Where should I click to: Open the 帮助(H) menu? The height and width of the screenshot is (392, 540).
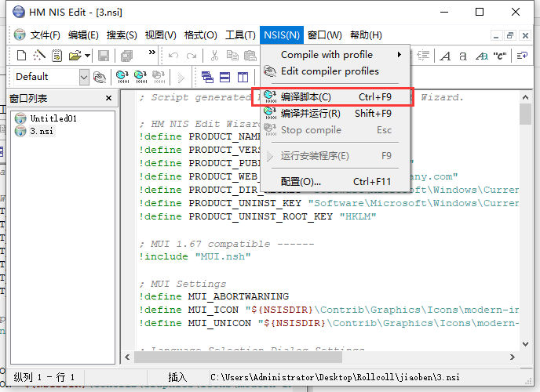[x=366, y=35]
